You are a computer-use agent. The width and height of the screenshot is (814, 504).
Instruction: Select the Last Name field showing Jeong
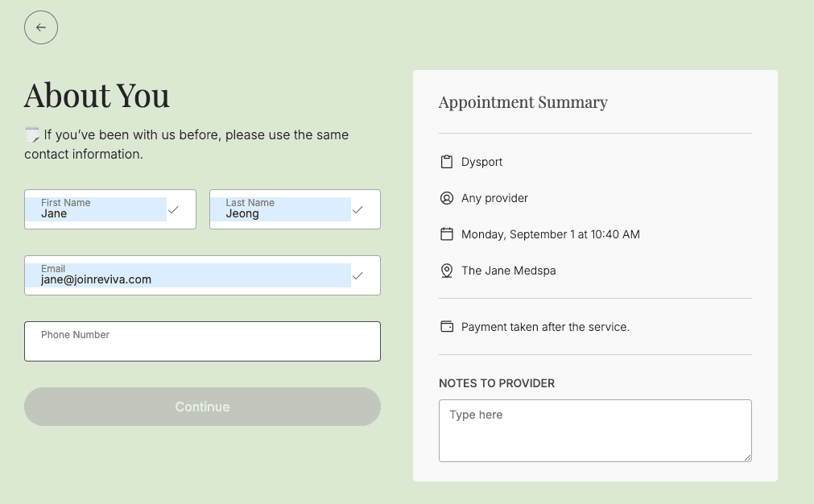tap(282, 209)
